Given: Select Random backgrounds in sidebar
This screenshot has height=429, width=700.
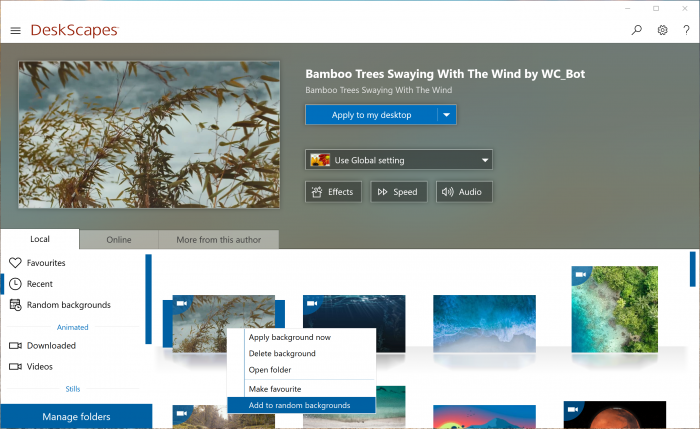Looking at the screenshot, I should click(69, 305).
